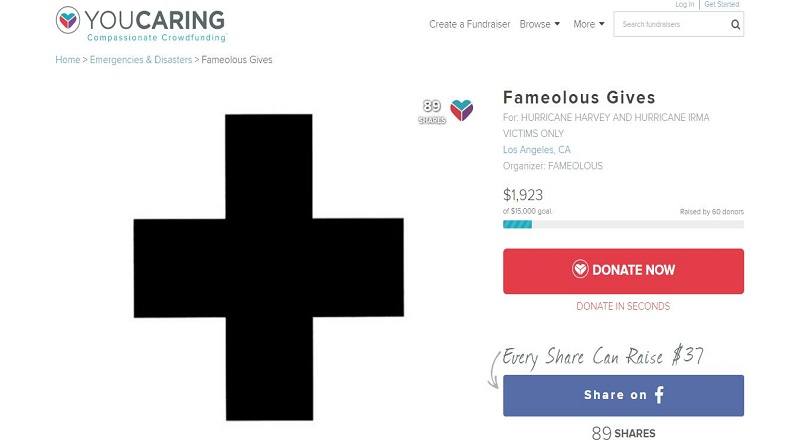Click the 89 shares counter badge
Screen dimensions: 800x440
click(432, 111)
